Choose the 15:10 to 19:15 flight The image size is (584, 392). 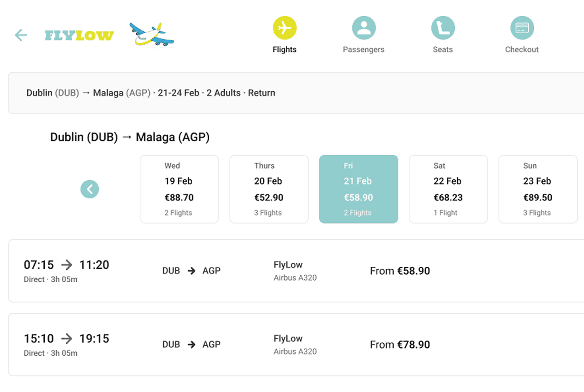[x=66, y=345]
